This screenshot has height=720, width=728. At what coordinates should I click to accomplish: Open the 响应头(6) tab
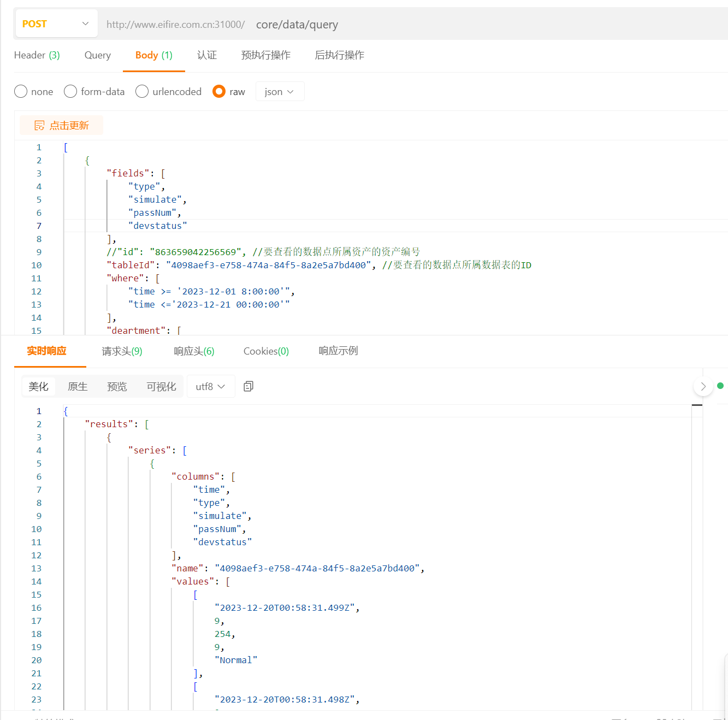tap(194, 351)
